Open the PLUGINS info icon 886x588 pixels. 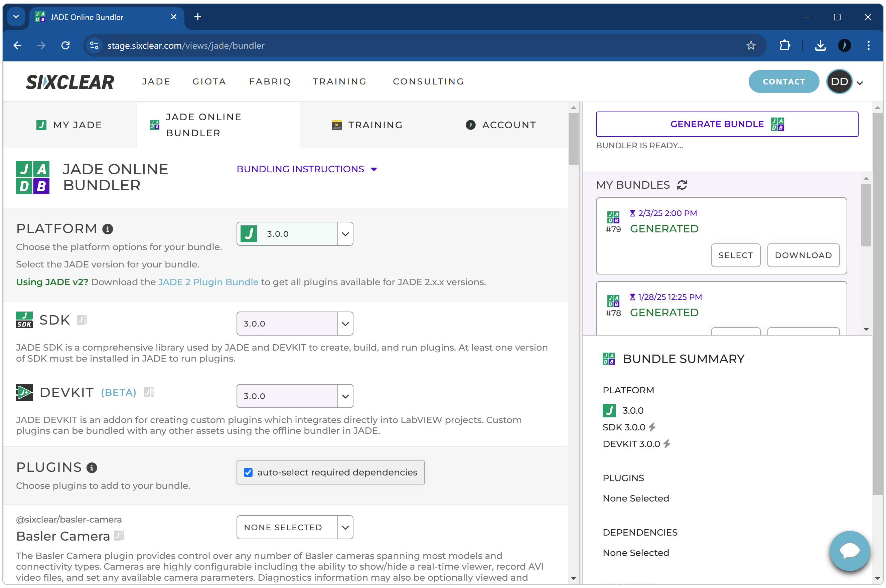click(92, 467)
